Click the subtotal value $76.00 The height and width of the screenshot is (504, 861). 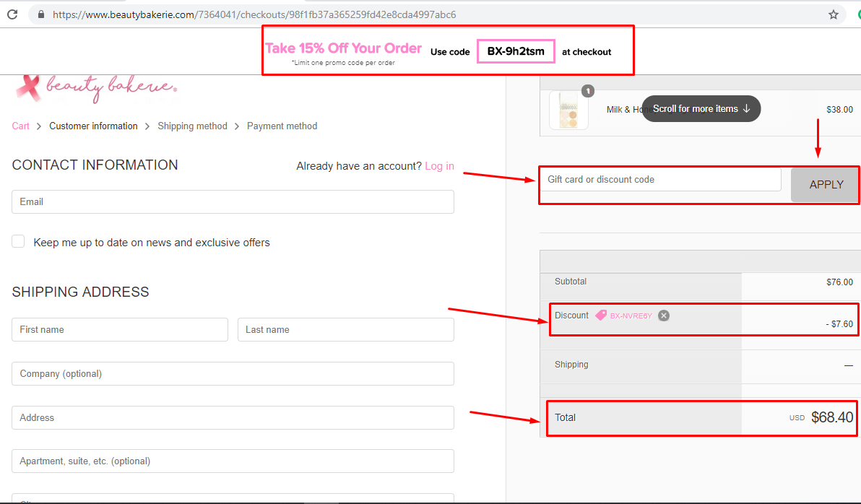click(x=839, y=282)
